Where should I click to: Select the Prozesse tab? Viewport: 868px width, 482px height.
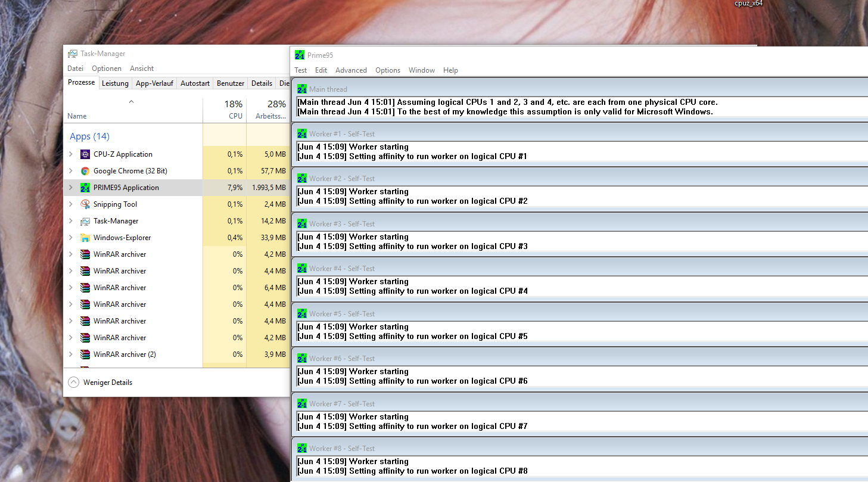(x=81, y=83)
